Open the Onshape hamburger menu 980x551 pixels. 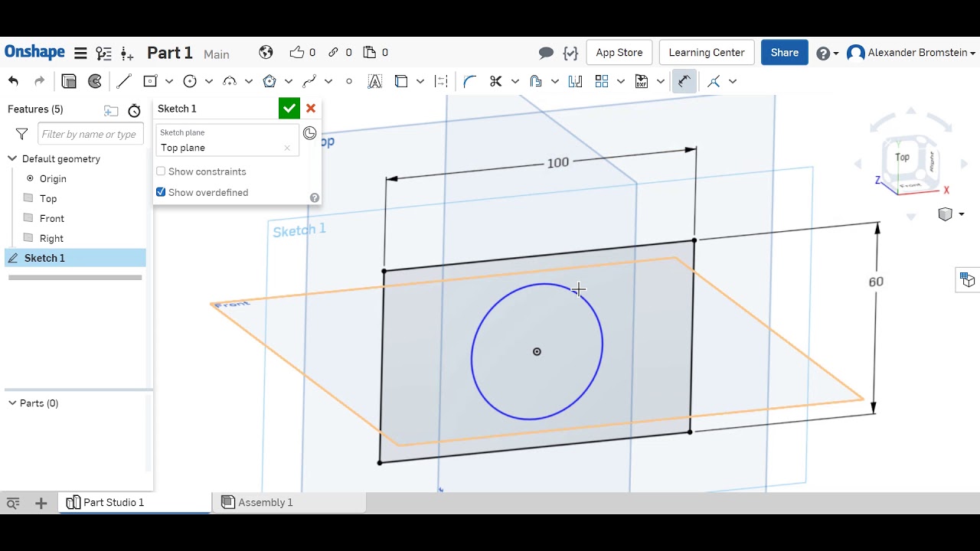[x=80, y=53]
